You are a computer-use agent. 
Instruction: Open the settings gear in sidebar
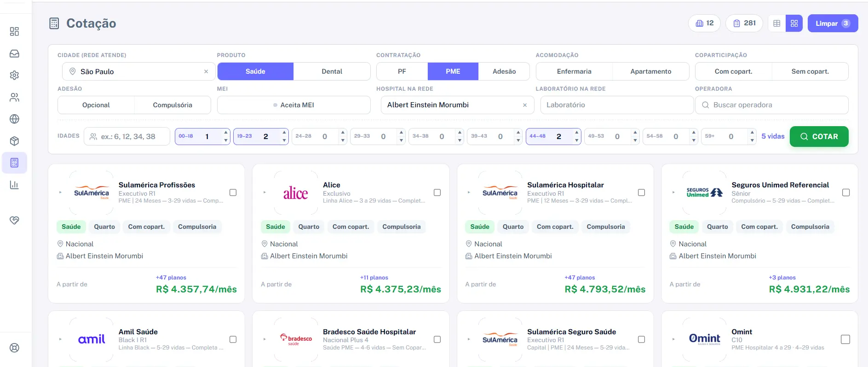(x=14, y=75)
